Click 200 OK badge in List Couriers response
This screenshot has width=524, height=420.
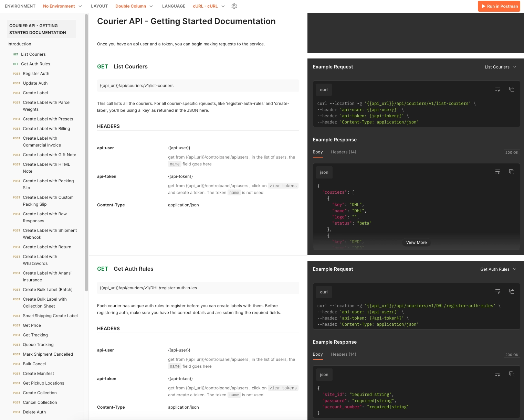(x=512, y=152)
